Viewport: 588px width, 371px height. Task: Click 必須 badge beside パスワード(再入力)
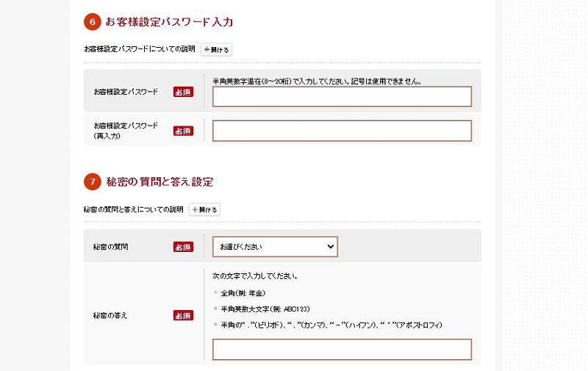(x=183, y=131)
